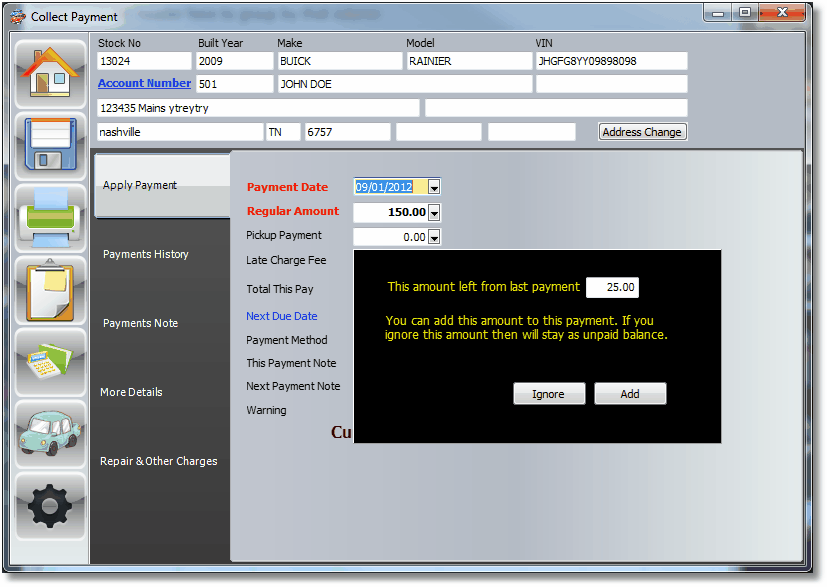Expand the Pickup Payment dropdown arrow
Image resolution: width=827 pixels, height=587 pixels.
tap(435, 237)
